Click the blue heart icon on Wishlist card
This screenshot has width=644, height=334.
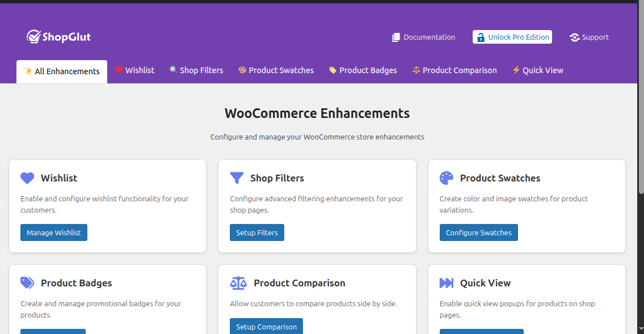pos(27,178)
